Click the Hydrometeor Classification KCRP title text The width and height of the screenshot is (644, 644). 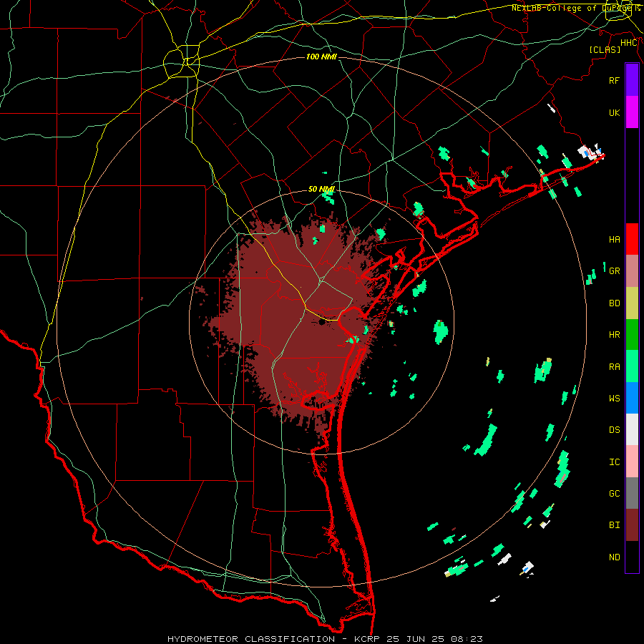326,639
